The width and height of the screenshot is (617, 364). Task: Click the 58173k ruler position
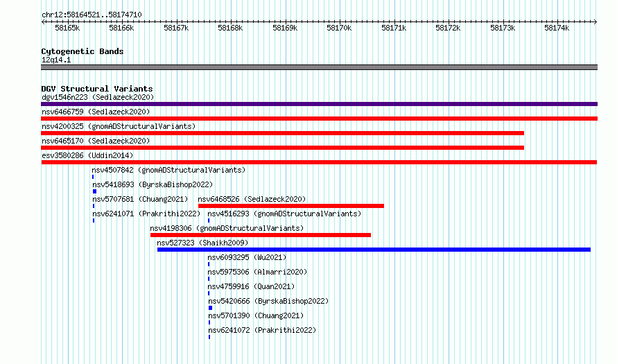[503, 28]
